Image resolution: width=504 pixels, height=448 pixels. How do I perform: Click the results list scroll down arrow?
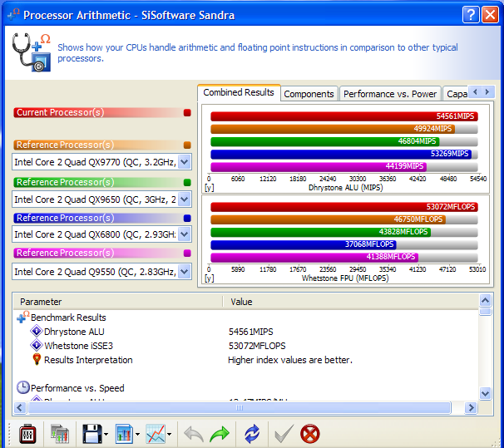[x=485, y=393]
